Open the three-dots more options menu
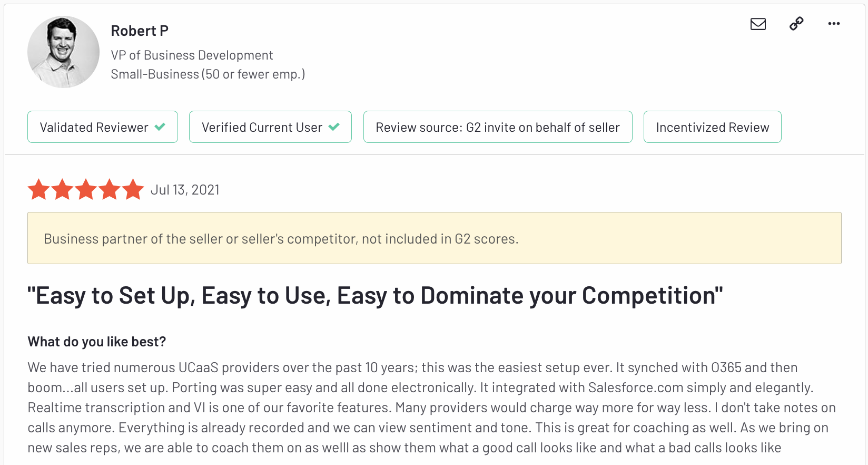 tap(834, 24)
